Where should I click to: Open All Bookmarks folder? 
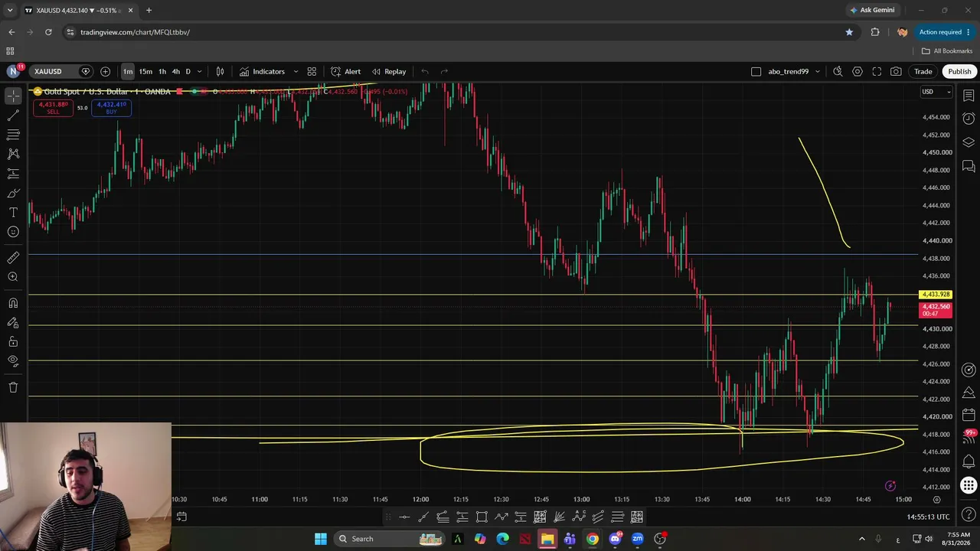pyautogui.click(x=947, y=51)
